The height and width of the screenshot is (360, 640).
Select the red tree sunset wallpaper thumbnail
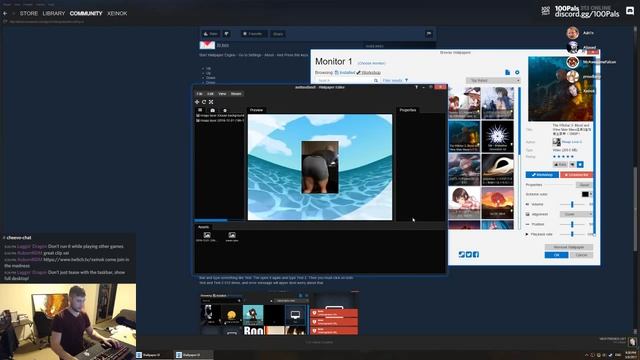click(x=498, y=203)
